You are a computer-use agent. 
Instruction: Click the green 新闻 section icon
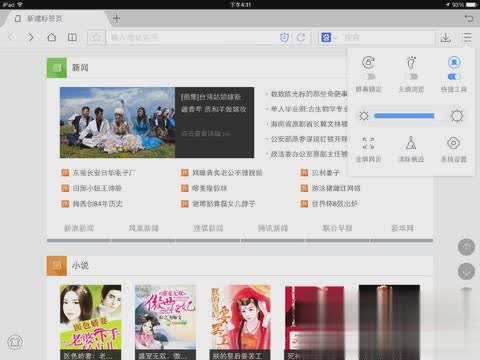(x=57, y=68)
